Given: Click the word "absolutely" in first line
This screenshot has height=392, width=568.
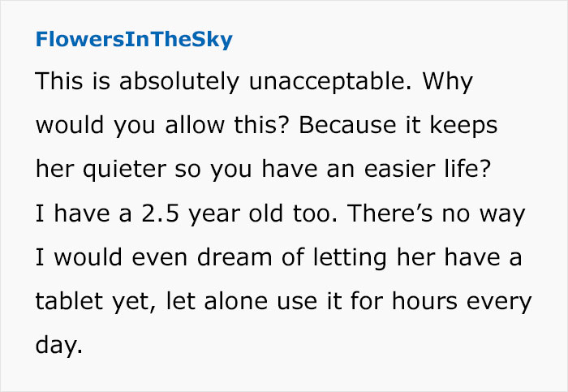Looking at the screenshot, I should [179, 81].
